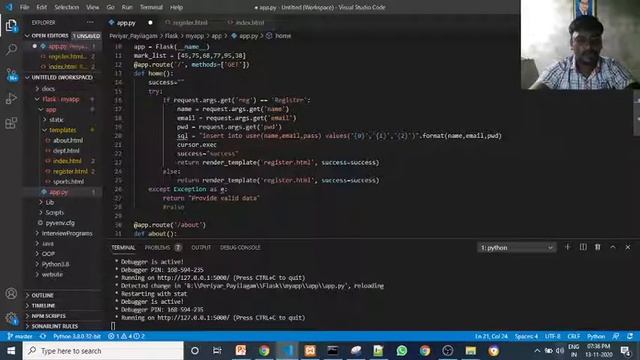
Task: Change encoding via UTF-8 status item
Action: 552,336
